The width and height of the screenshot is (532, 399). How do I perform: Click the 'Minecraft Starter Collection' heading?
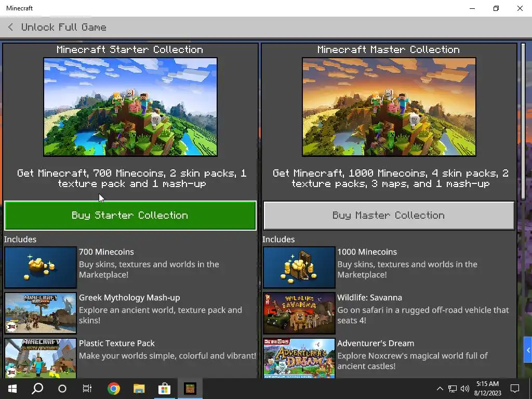click(x=130, y=49)
